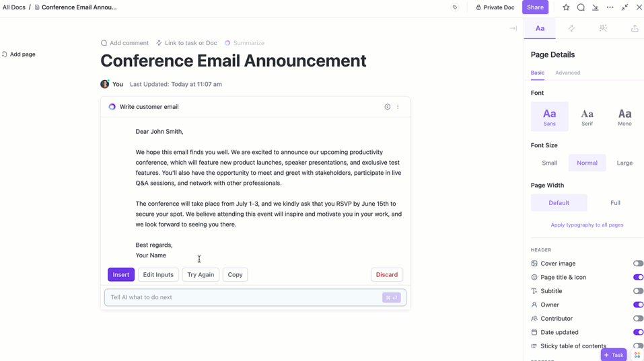Click Apply typography to all pages
This screenshot has height=361, width=644.
[x=587, y=225]
